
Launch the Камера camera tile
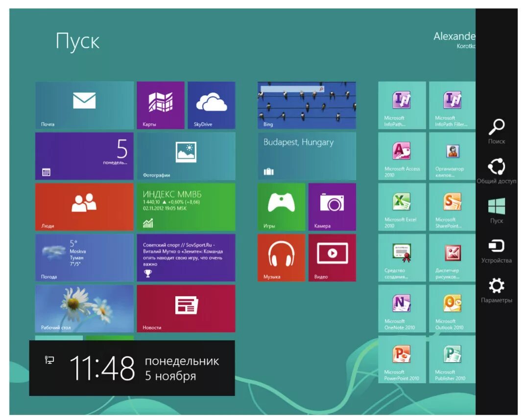(333, 207)
